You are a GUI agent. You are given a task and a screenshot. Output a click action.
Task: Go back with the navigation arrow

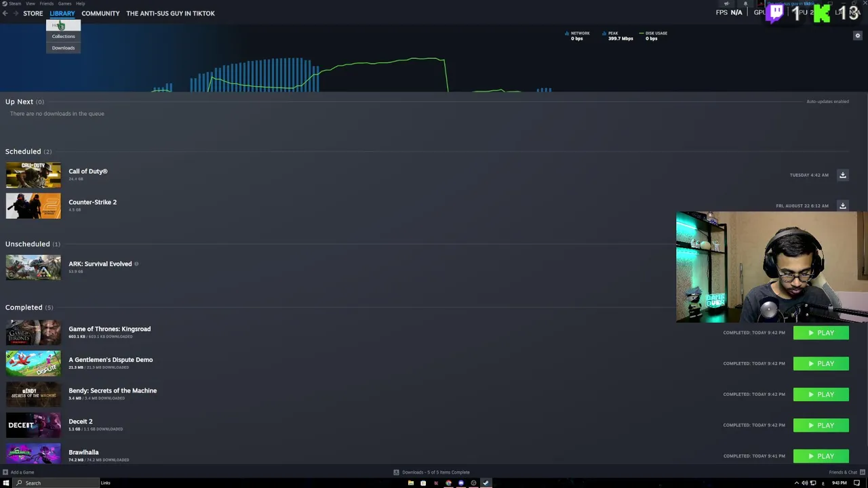pyautogui.click(x=5, y=13)
